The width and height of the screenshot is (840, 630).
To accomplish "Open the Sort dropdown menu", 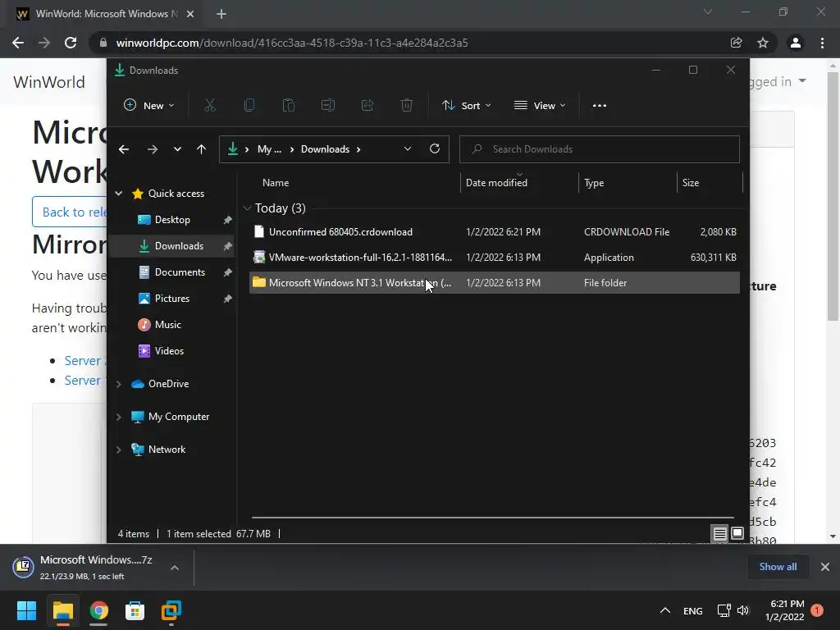I will (x=466, y=106).
